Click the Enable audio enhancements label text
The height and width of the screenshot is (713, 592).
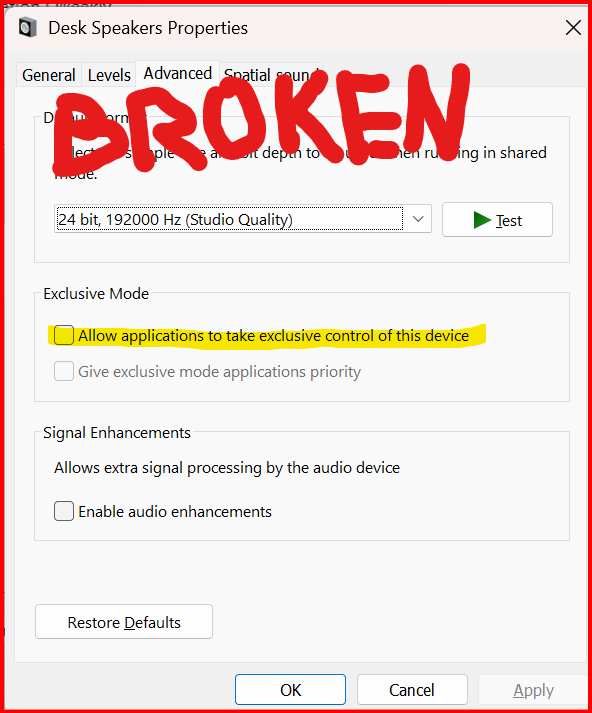point(175,512)
